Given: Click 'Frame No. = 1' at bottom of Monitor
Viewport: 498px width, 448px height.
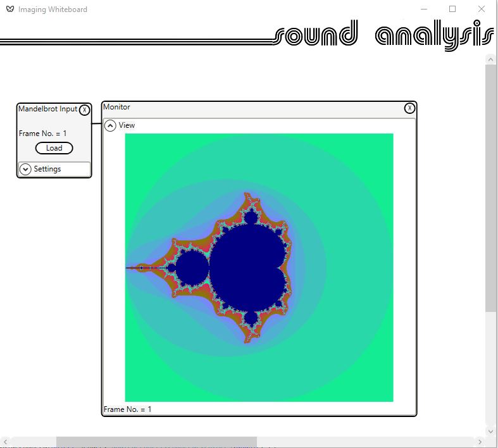Looking at the screenshot, I should 127,409.
